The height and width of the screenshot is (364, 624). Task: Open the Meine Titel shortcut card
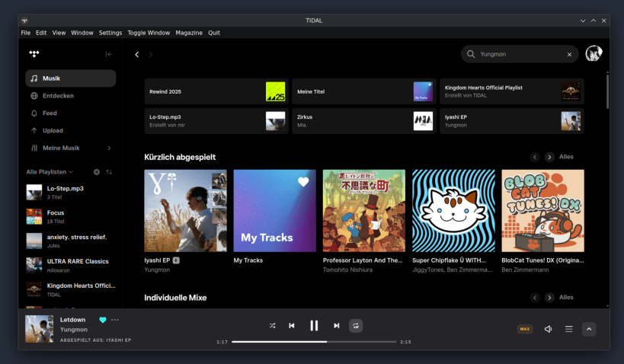(363, 91)
